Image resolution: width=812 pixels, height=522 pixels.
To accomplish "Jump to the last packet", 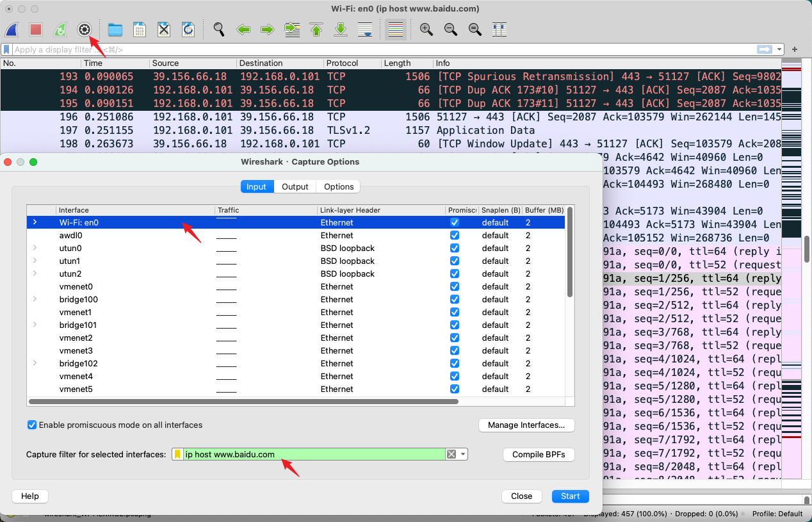I will pyautogui.click(x=341, y=29).
